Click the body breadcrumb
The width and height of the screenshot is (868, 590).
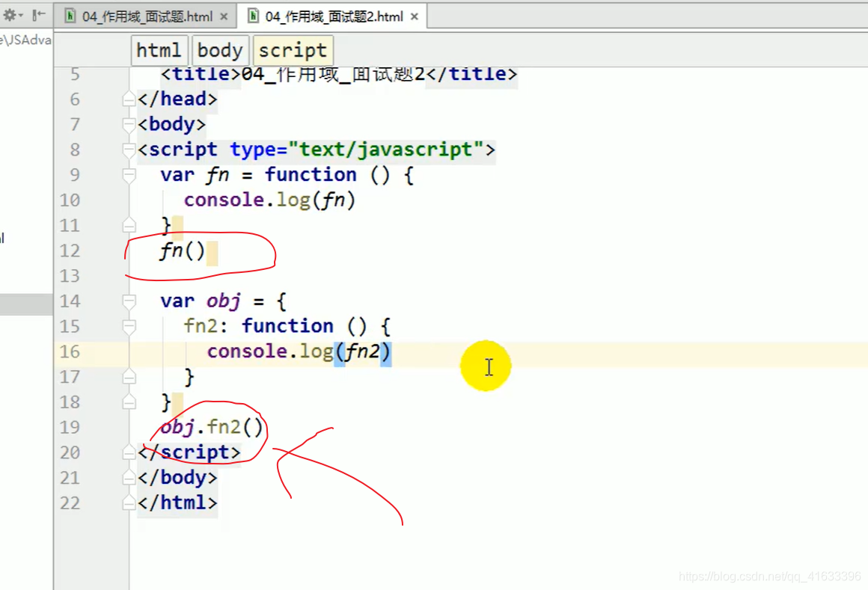tap(220, 50)
